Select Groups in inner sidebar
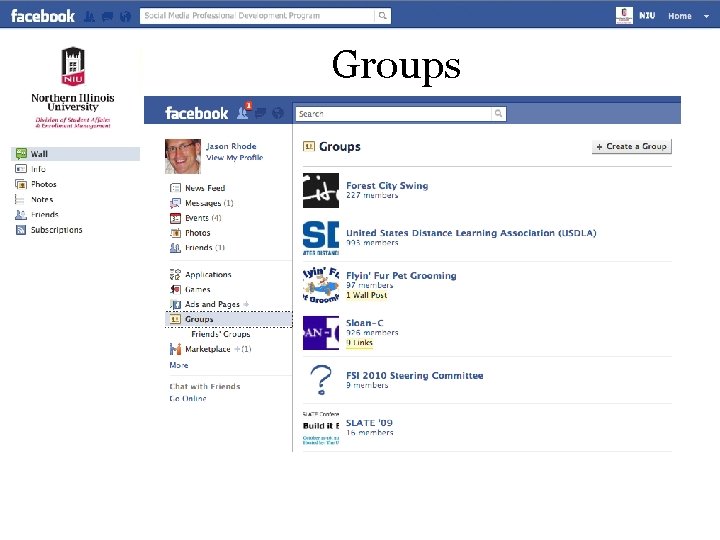 (x=228, y=319)
